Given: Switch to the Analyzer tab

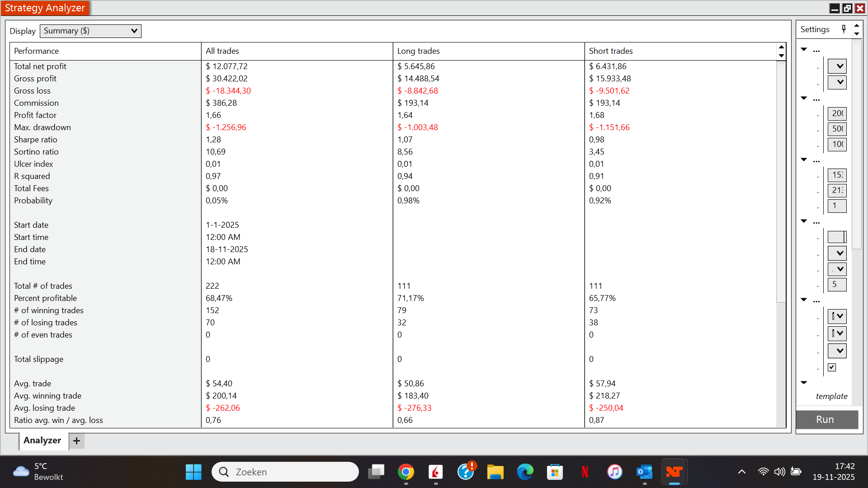Looking at the screenshot, I should click(x=42, y=441).
